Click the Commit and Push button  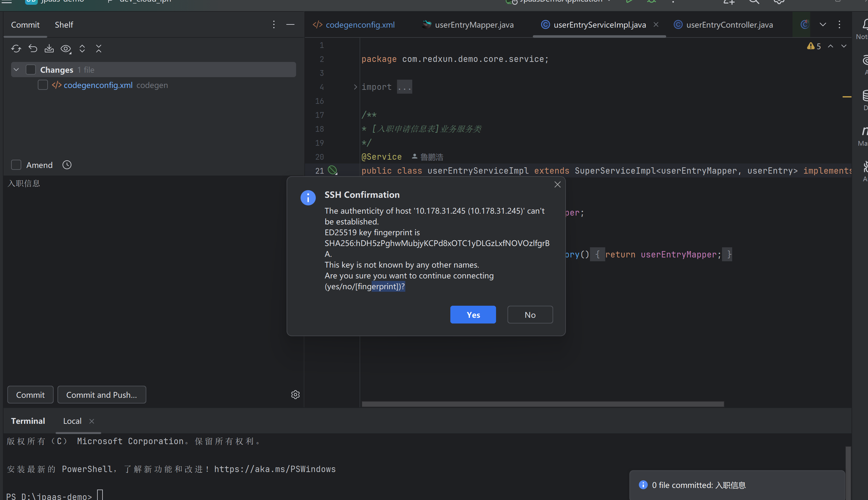pos(102,395)
